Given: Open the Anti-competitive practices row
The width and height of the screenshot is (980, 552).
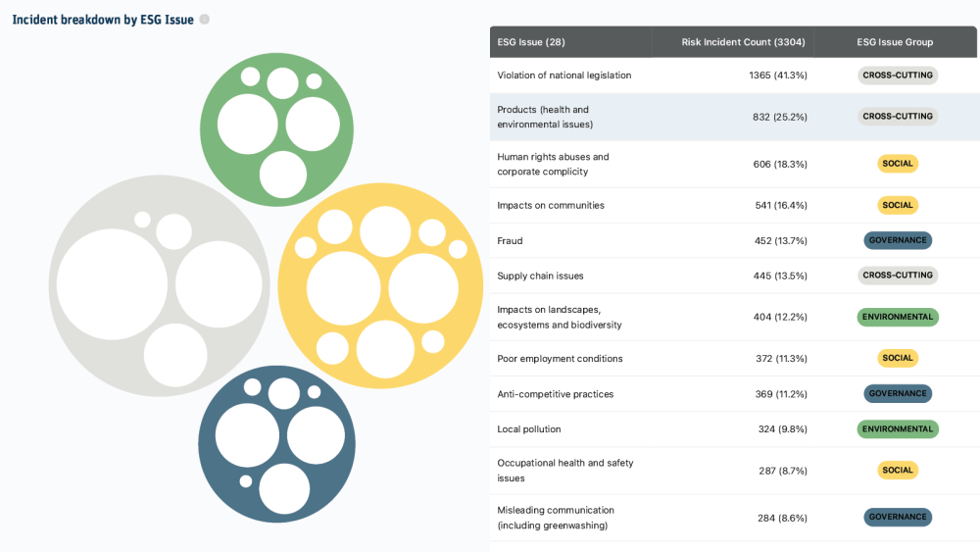Looking at the screenshot, I should [x=556, y=394].
